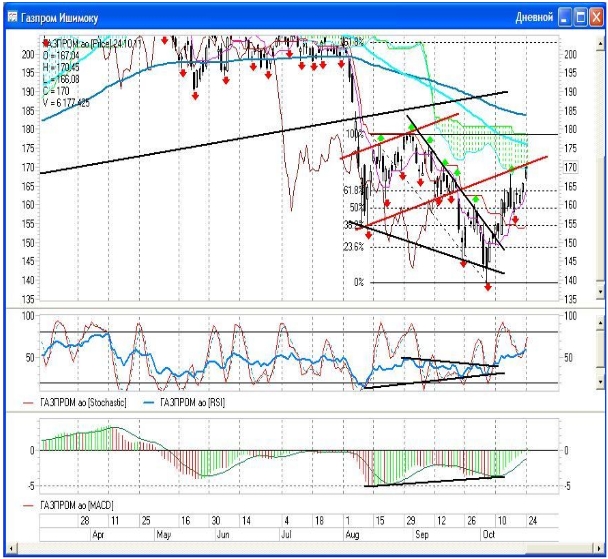Click Stochastic pane scrollbar down arrow

tap(600, 382)
